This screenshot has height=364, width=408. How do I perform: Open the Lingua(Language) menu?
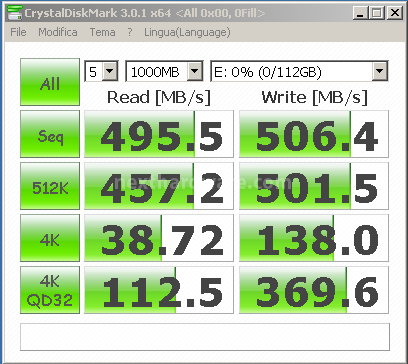187,32
